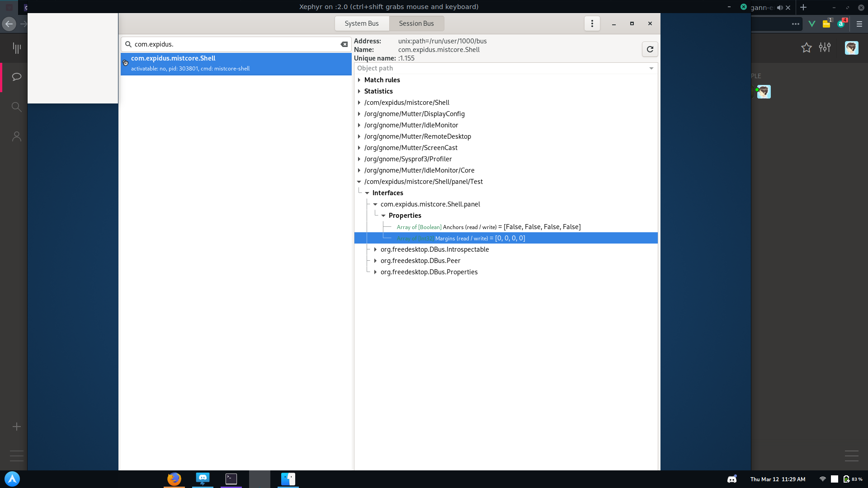Open the Object path dropdown
This screenshot has width=868, height=488.
pyautogui.click(x=651, y=68)
